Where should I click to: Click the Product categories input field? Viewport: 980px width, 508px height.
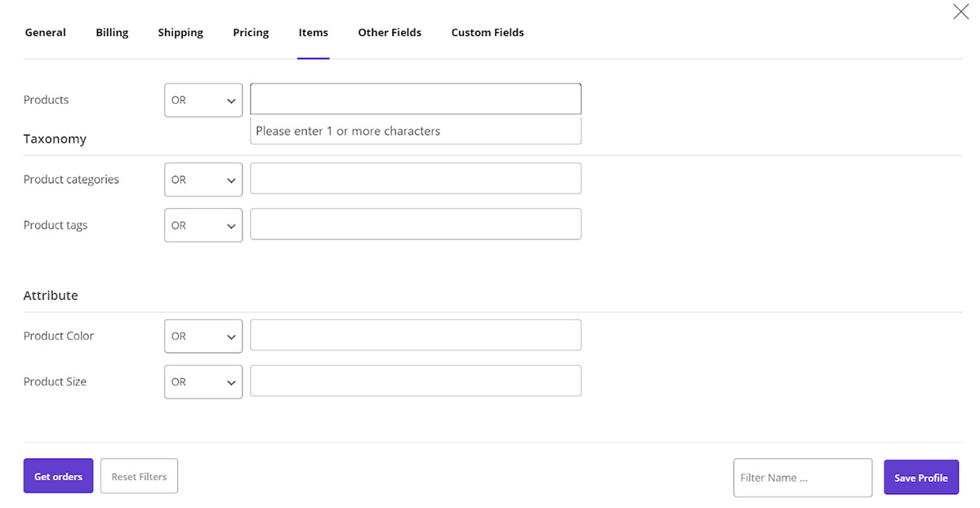coord(416,179)
